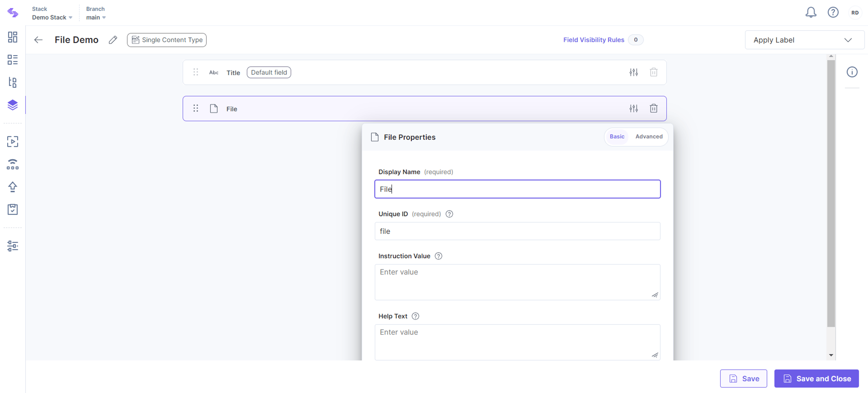Viewport: 868px width, 393px height.
Task: Click the Save button
Action: (743, 379)
